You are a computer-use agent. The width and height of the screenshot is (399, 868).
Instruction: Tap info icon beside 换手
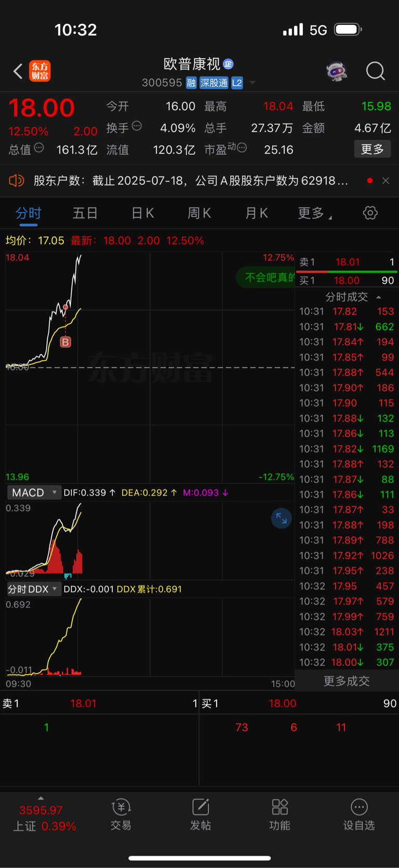(137, 126)
